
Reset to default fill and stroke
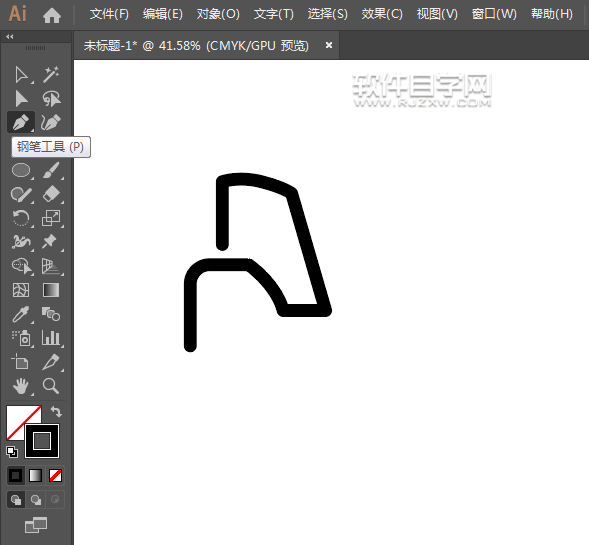[12, 452]
